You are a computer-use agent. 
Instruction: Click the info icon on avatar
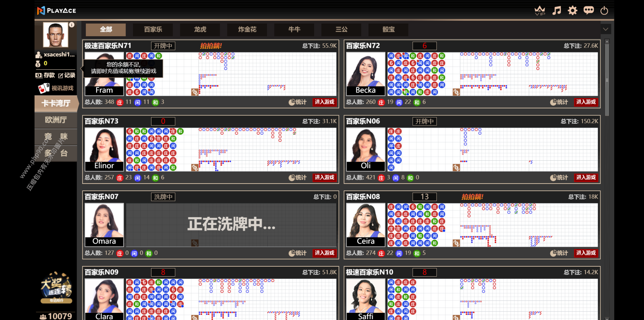pos(71,25)
